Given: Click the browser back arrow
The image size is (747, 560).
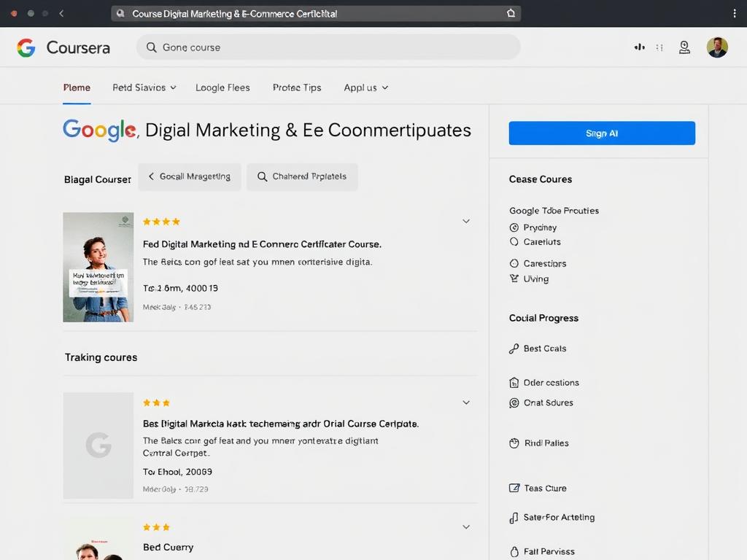Looking at the screenshot, I should 61,13.
